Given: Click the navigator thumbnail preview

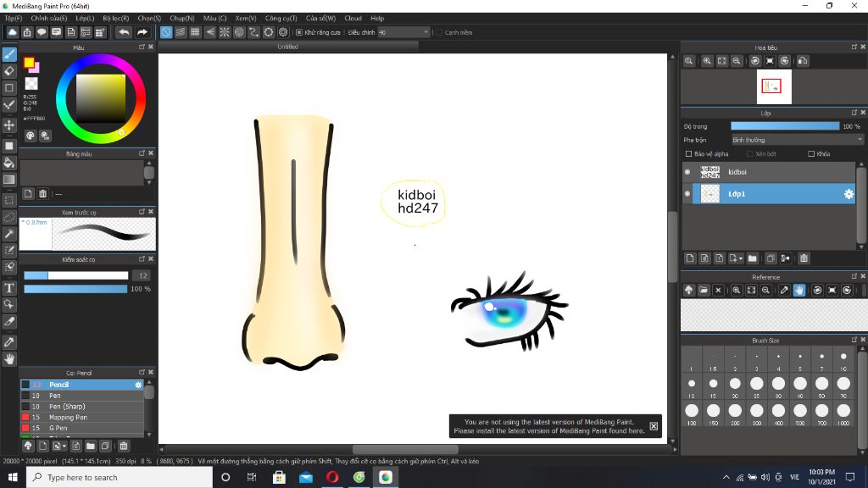Looking at the screenshot, I should point(774,87).
